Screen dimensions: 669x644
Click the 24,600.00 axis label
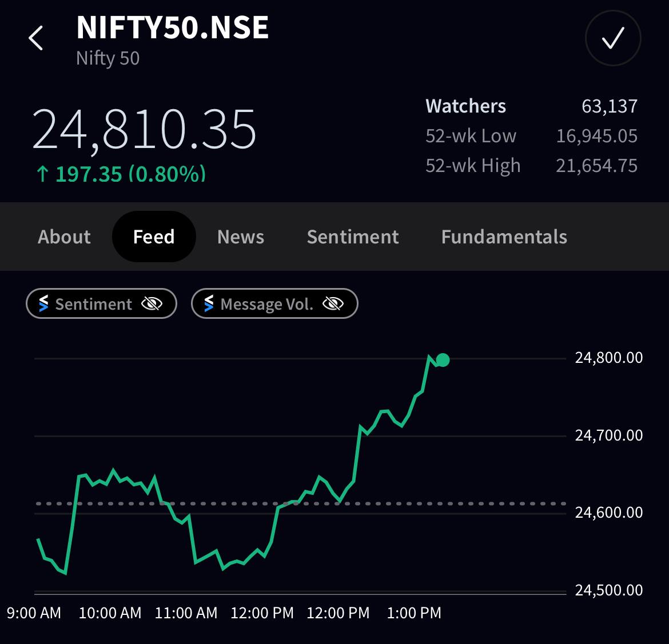(x=609, y=512)
